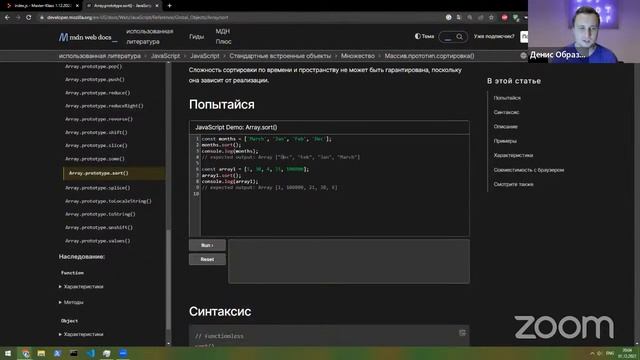Open the 'Множество' breadcrumb
This screenshot has width=640, height=360.
tap(358, 56)
